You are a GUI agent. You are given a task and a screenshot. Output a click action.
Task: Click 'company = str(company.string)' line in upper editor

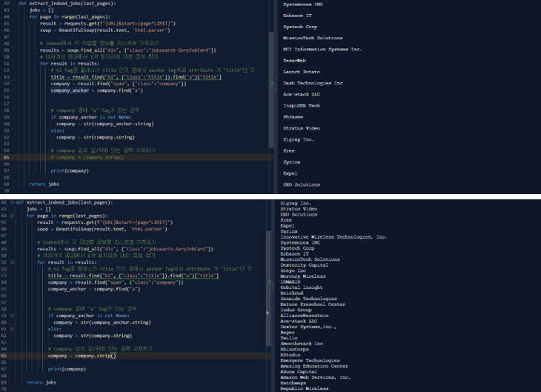pos(96,137)
